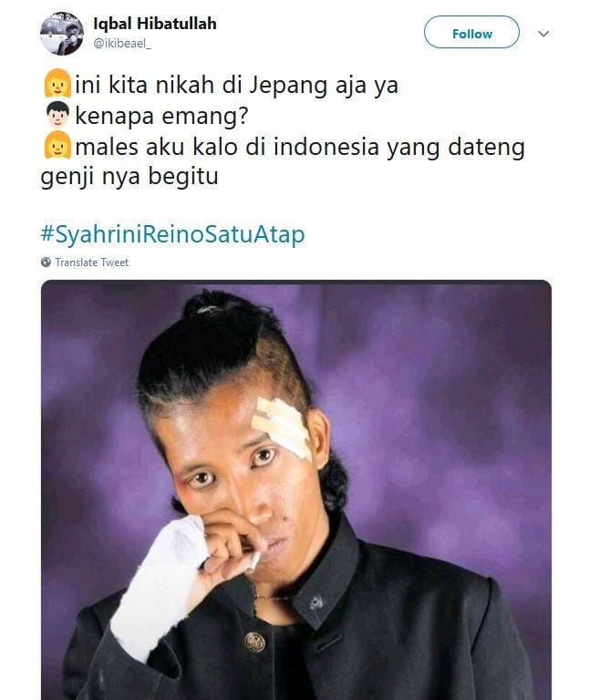Screen dimensions: 589x700
Task: Open Iqbal Hibatullah's profile avatar
Action: [x=62, y=34]
